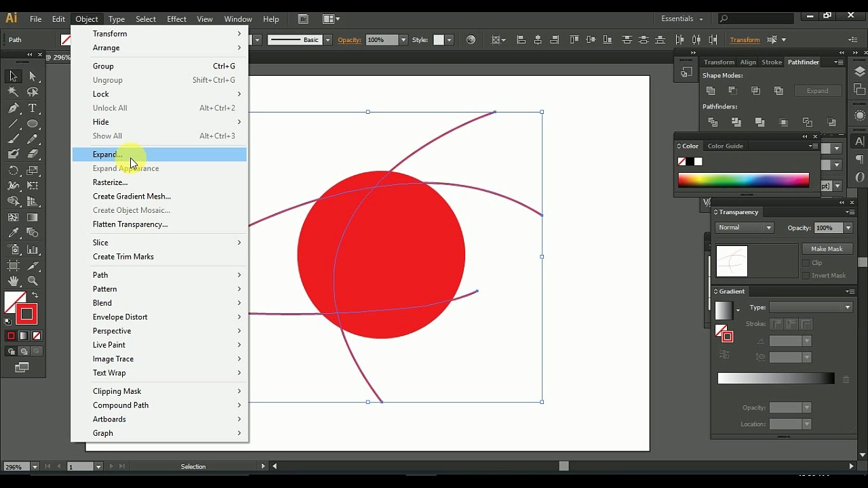Select the Zoom magnifier tool
The height and width of the screenshot is (488, 868).
tap(33, 281)
